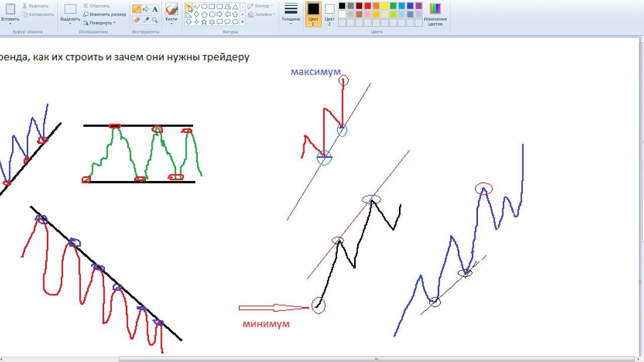The width and height of the screenshot is (644, 362).
Task: Activate Цвет 2 background color
Action: 330,15
